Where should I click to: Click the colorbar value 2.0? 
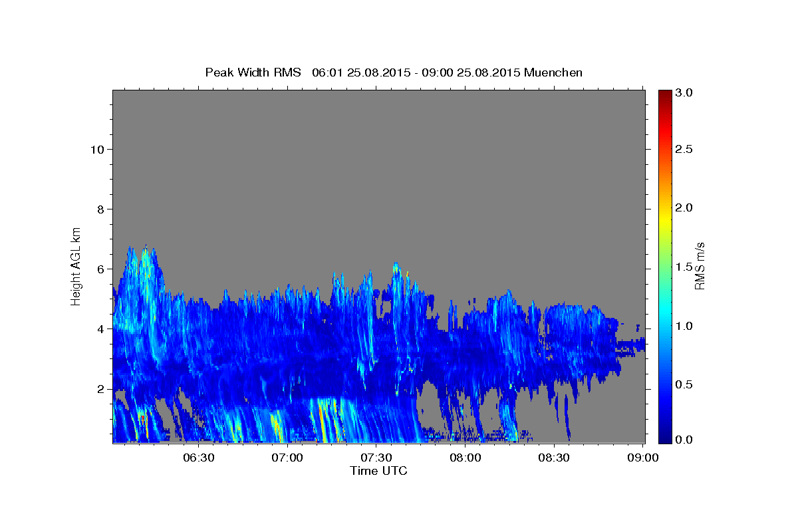point(684,208)
